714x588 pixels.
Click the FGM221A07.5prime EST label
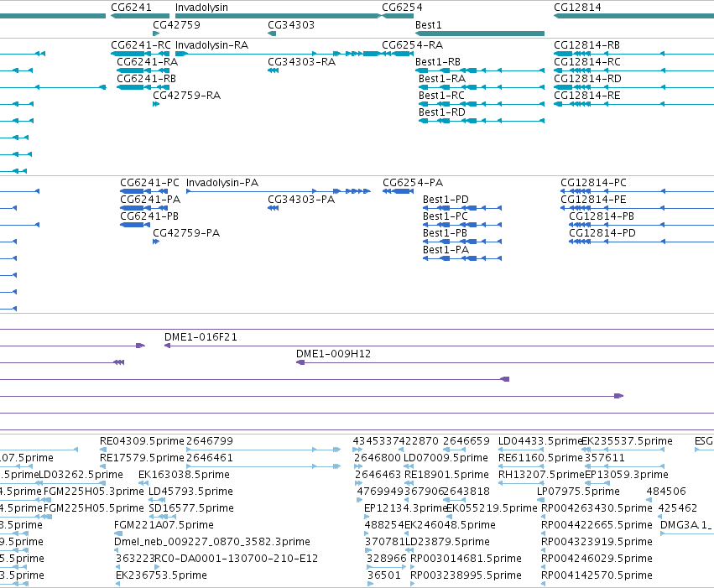pos(164,526)
